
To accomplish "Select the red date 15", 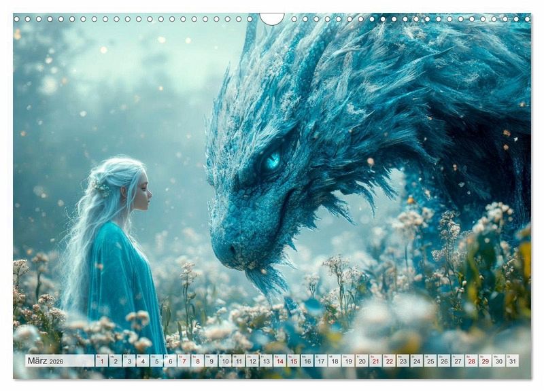I will (x=293, y=361).
